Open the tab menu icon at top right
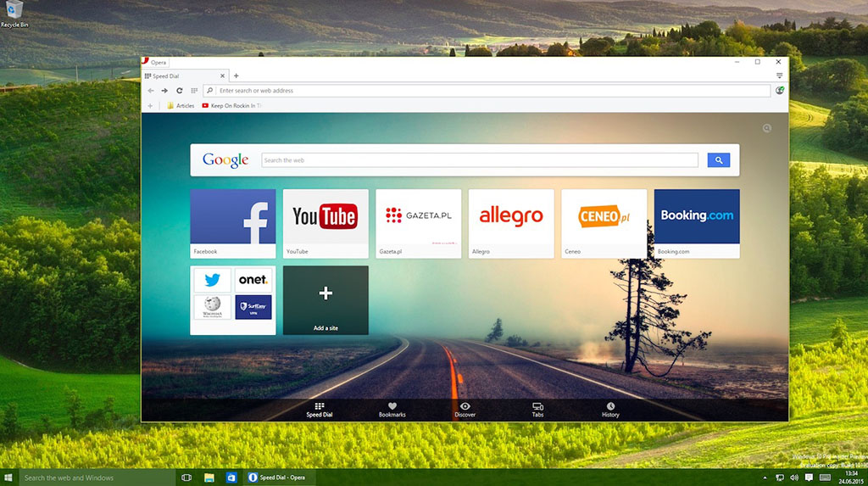 [x=780, y=76]
